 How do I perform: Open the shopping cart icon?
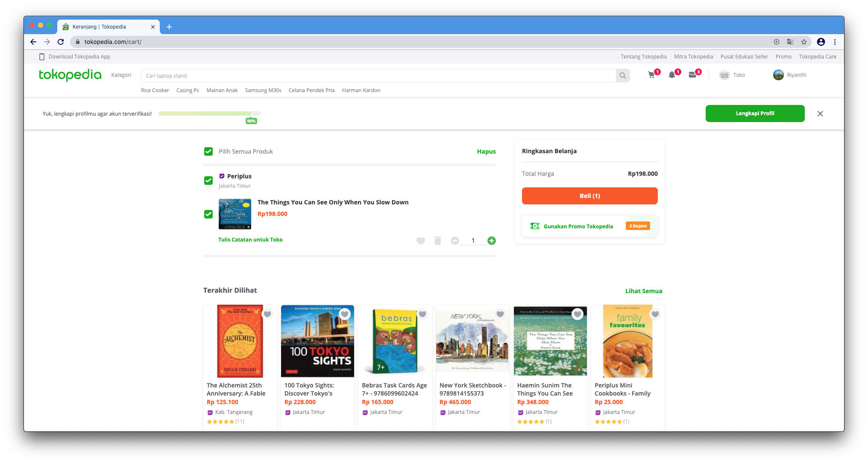click(651, 75)
